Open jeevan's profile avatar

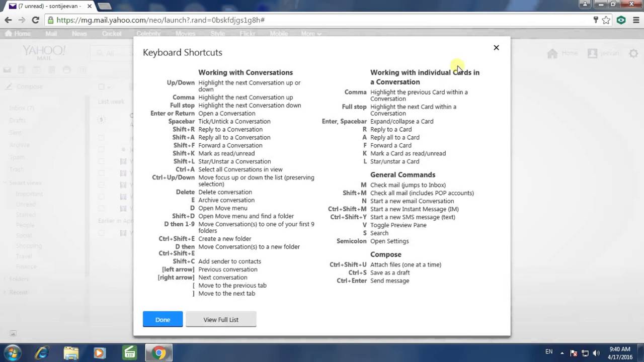[593, 53]
